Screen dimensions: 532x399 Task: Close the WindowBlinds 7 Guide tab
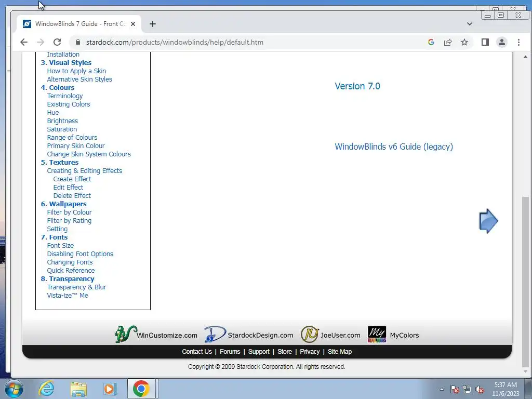coord(133,24)
